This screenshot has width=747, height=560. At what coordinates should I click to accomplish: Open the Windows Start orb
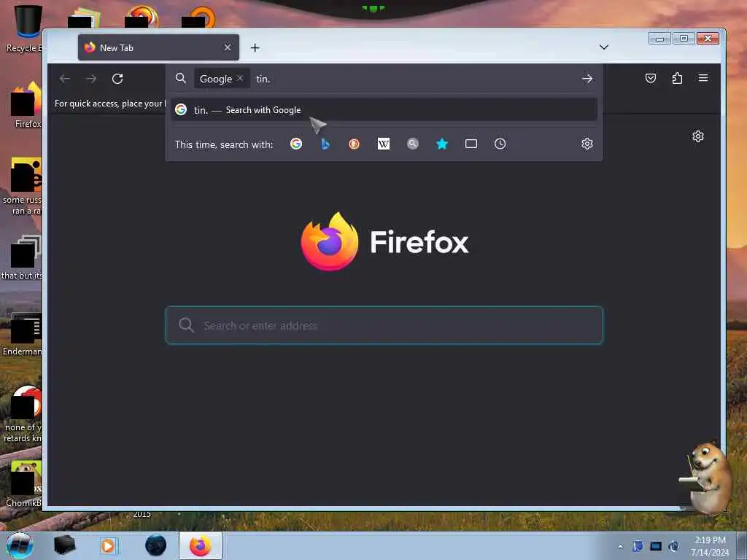pyautogui.click(x=20, y=545)
